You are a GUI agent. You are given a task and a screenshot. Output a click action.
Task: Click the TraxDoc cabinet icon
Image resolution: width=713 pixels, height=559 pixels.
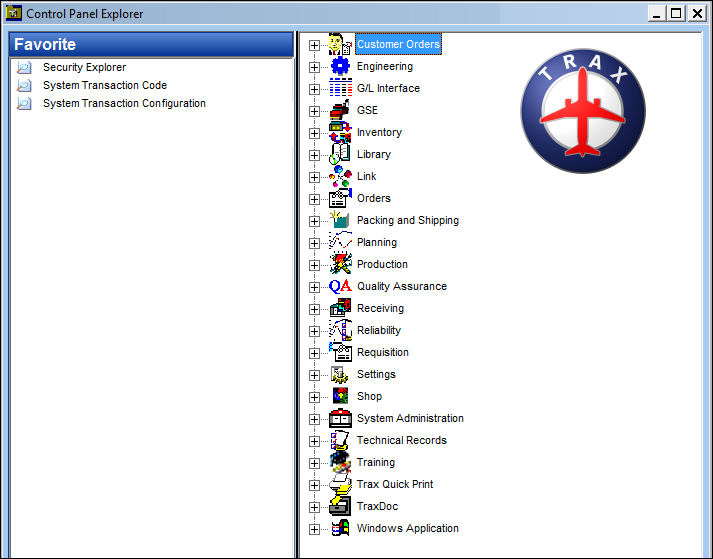point(340,506)
